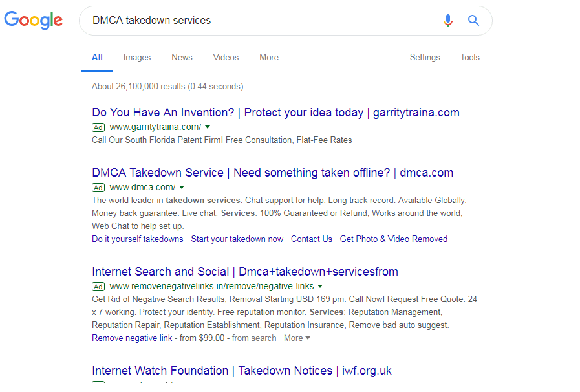Click the Google logo
This screenshot has height=392, width=580.
point(33,20)
